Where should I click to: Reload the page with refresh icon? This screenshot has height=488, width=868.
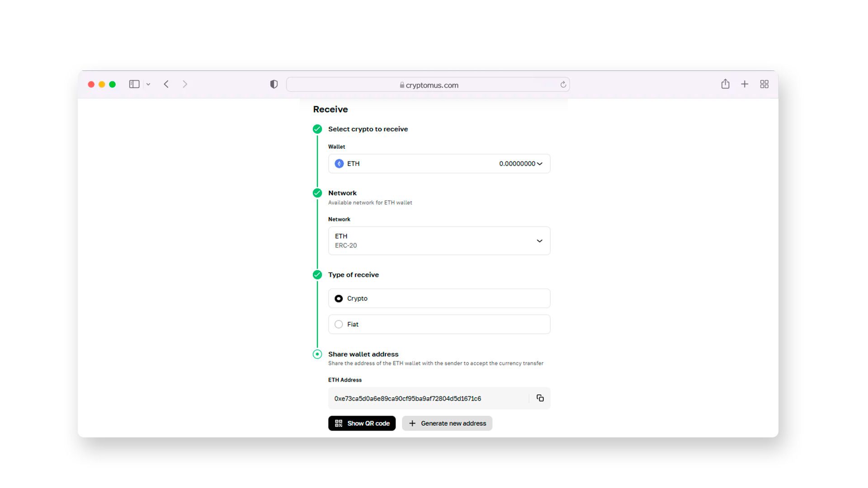click(563, 85)
